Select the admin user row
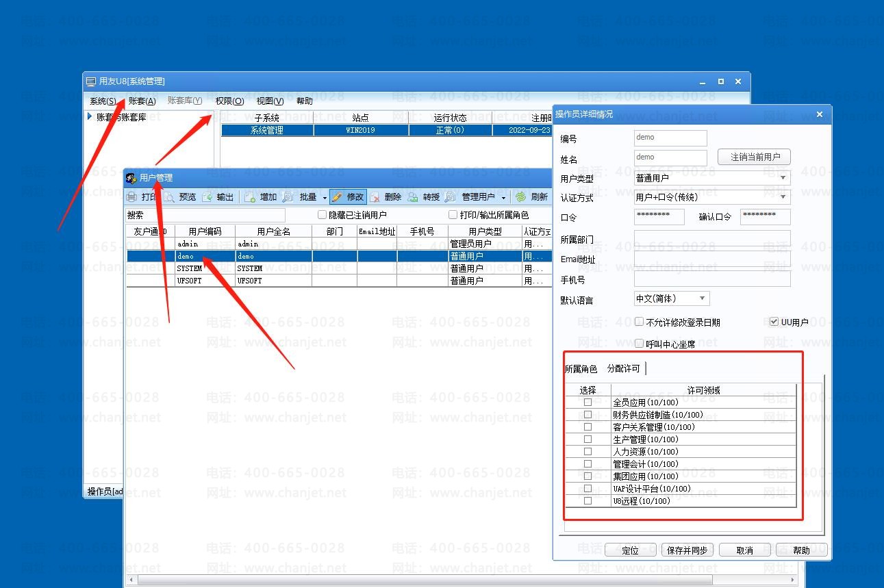The height and width of the screenshot is (588, 884). (x=339, y=244)
